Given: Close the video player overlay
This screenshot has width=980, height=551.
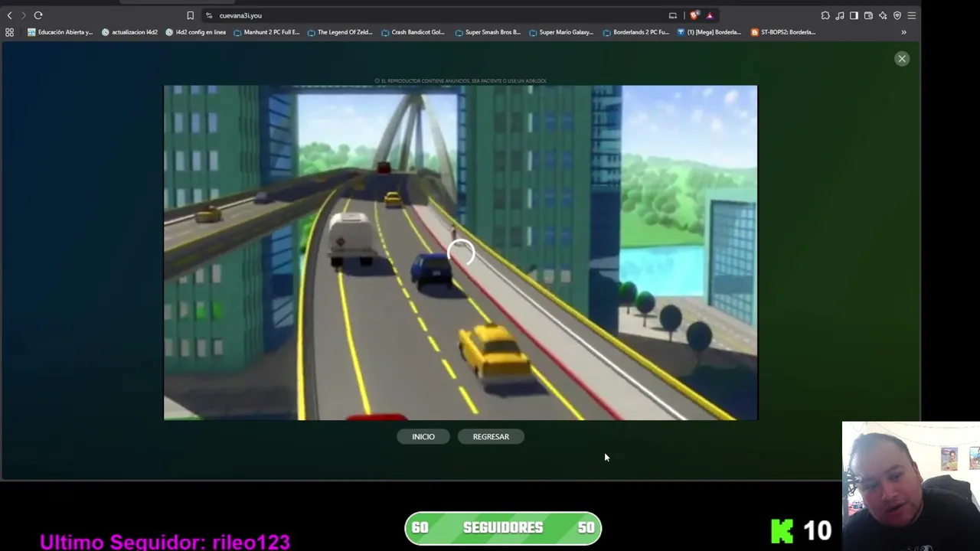Looking at the screenshot, I should tap(902, 59).
